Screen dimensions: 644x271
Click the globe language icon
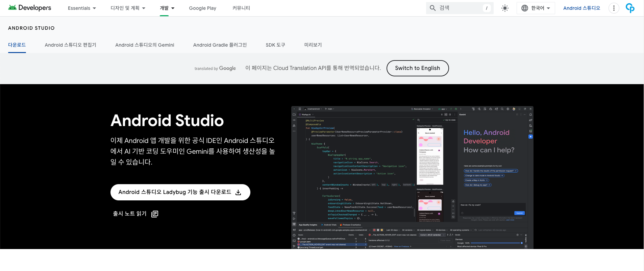(x=525, y=8)
